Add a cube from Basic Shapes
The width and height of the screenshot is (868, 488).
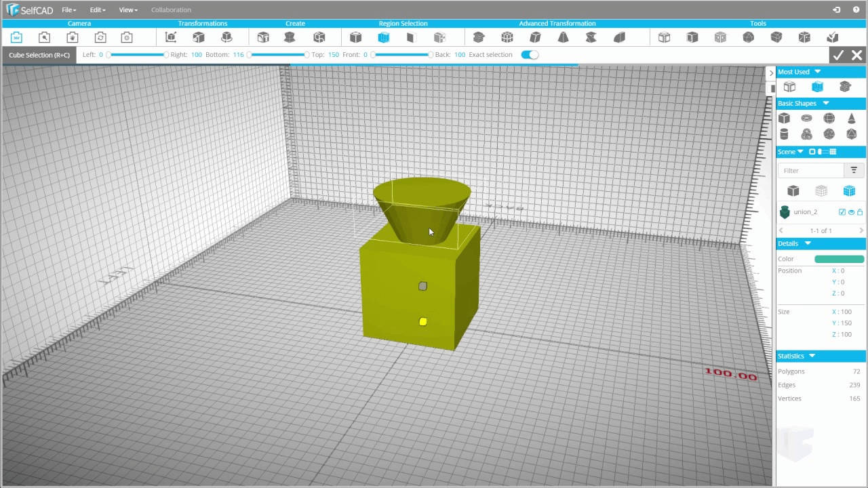click(784, 118)
